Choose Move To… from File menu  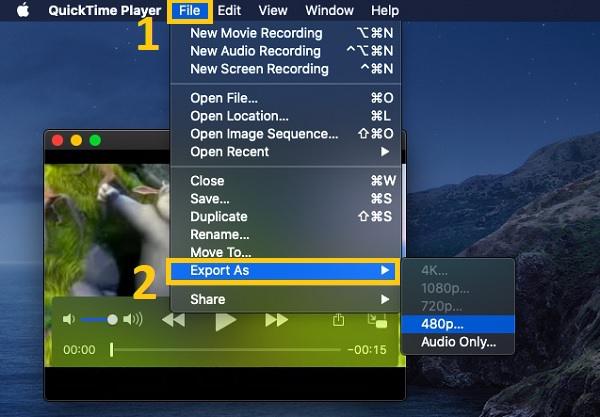285,252
